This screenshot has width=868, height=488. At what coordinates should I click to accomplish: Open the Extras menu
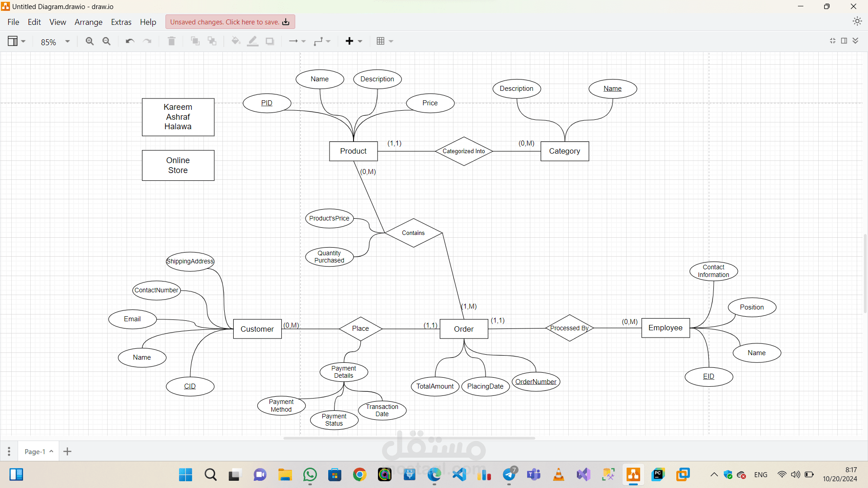click(121, 22)
